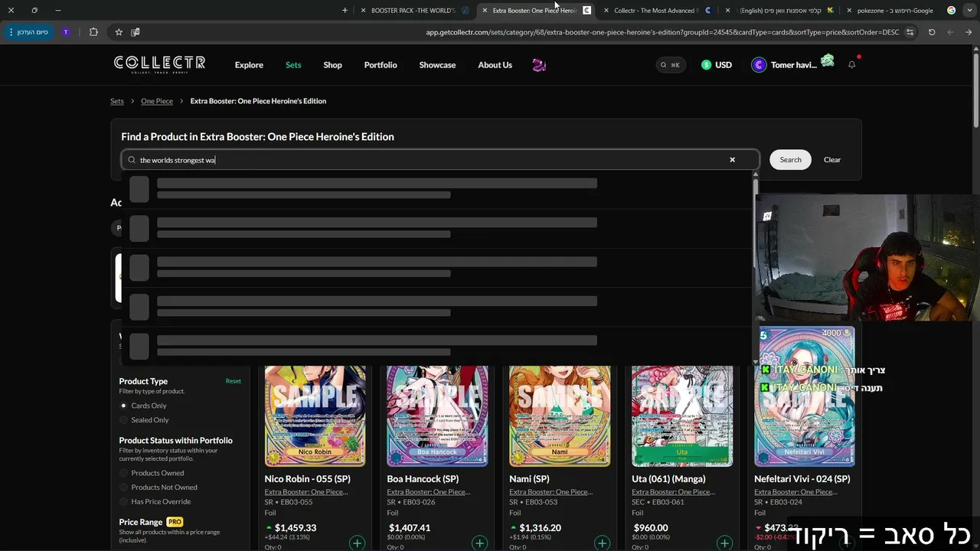The width and height of the screenshot is (980, 551).
Task: Reset the Product Type filter
Action: click(234, 381)
